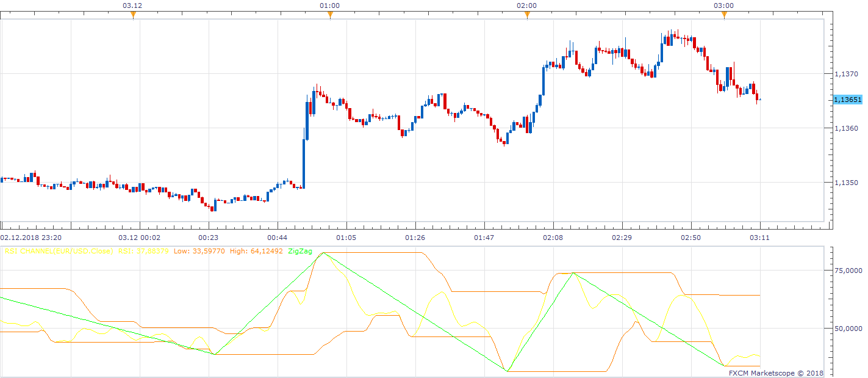Click the 00:23 time axis label
The width and height of the screenshot is (868, 378).
pos(209,237)
